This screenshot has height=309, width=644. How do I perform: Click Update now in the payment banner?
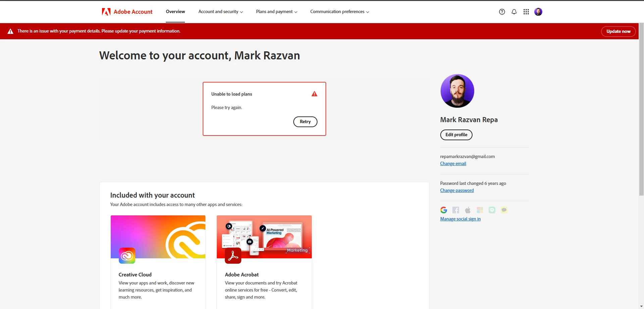coord(618,31)
